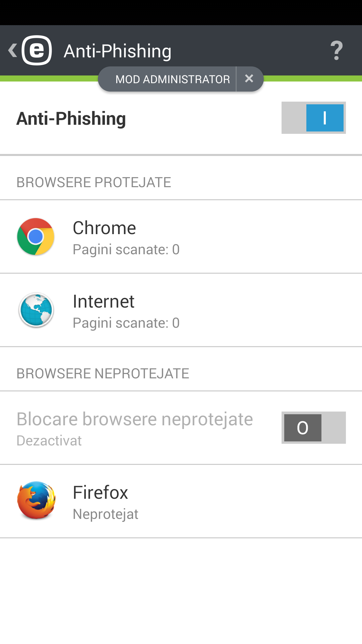The width and height of the screenshot is (362, 644).
Task: Tap the Chrome browser icon
Action: [36, 236]
